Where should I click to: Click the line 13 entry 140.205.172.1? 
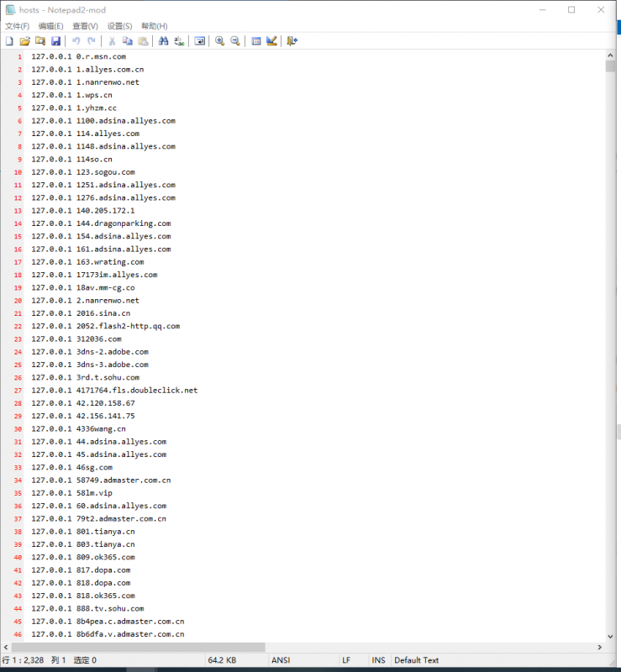[x=105, y=210]
